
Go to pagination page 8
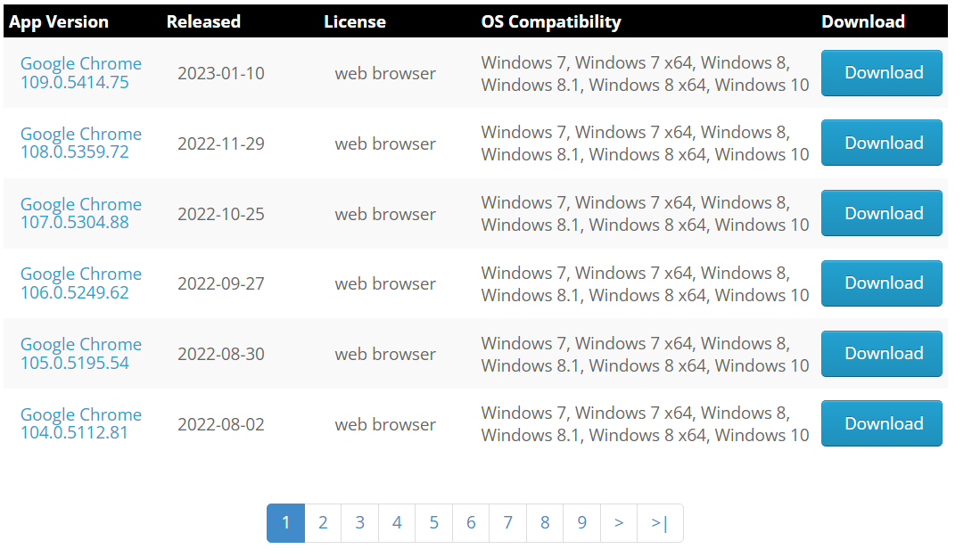[x=545, y=523]
